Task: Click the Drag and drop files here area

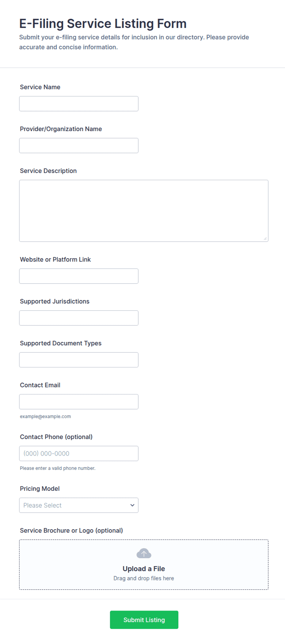Action: click(144, 578)
